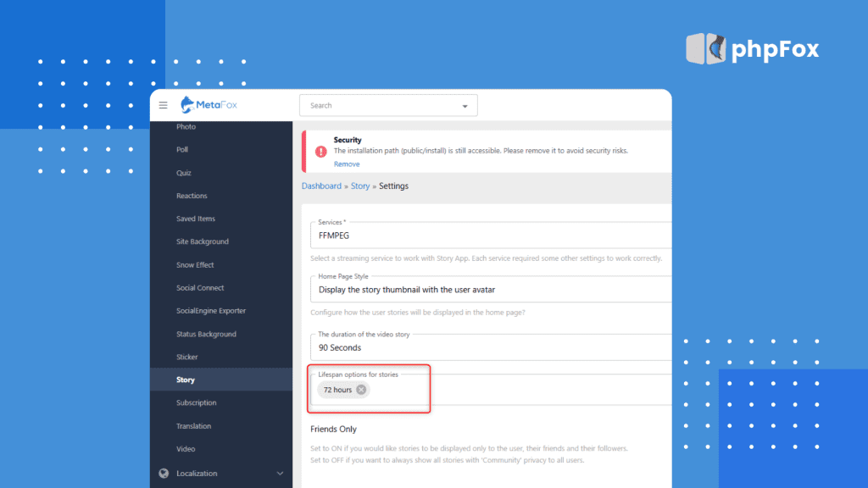Image resolution: width=868 pixels, height=488 pixels.
Task: Click the MetaFox logo
Action: (x=208, y=105)
